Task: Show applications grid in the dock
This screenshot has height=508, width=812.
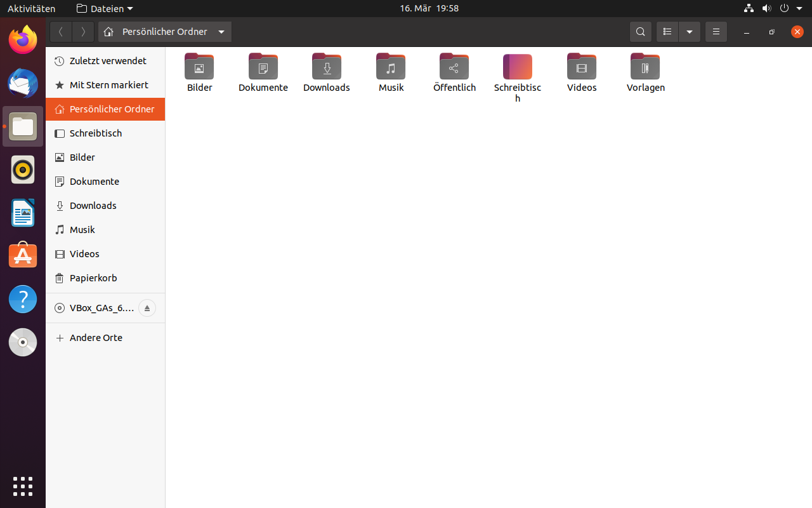Action: pyautogui.click(x=23, y=486)
